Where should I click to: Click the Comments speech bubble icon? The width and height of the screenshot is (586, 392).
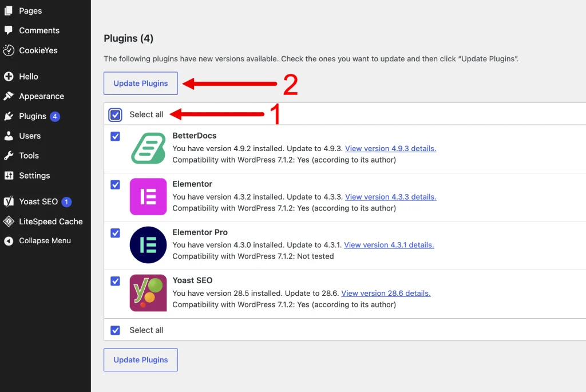[9, 30]
